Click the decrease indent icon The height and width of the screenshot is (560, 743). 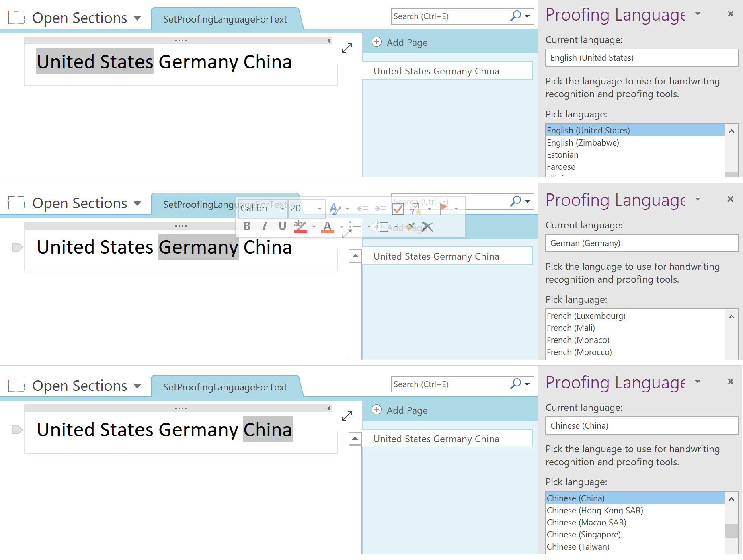tap(363, 208)
